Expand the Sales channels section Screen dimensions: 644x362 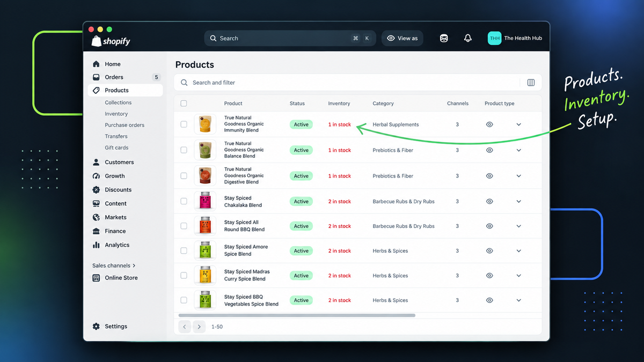[114, 265]
